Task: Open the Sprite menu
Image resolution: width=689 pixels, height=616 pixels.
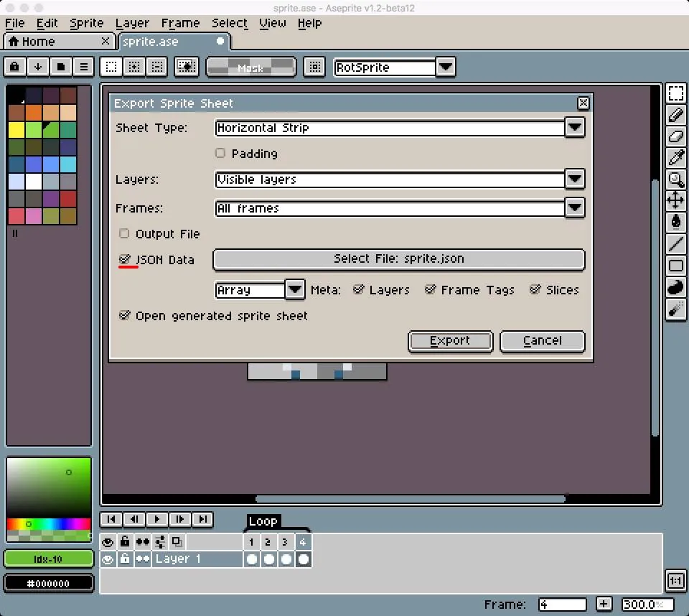Action: click(87, 23)
